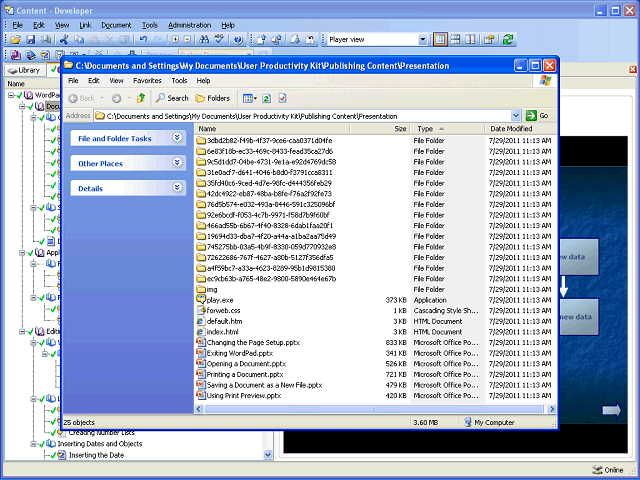
Task: Click the Check In document icon
Action: click(262, 40)
